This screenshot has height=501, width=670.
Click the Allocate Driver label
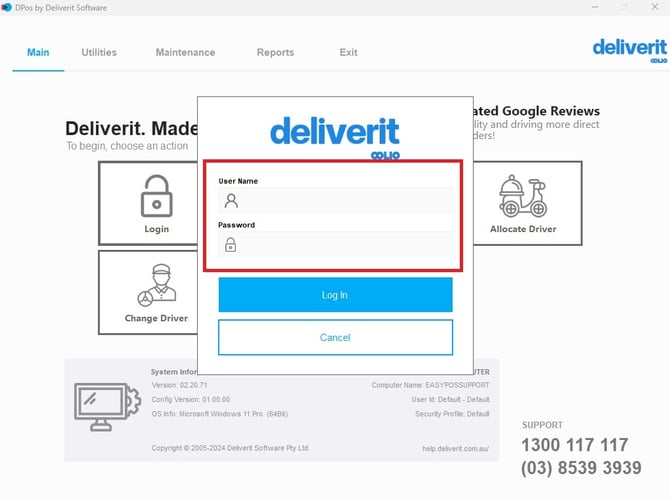[523, 229]
